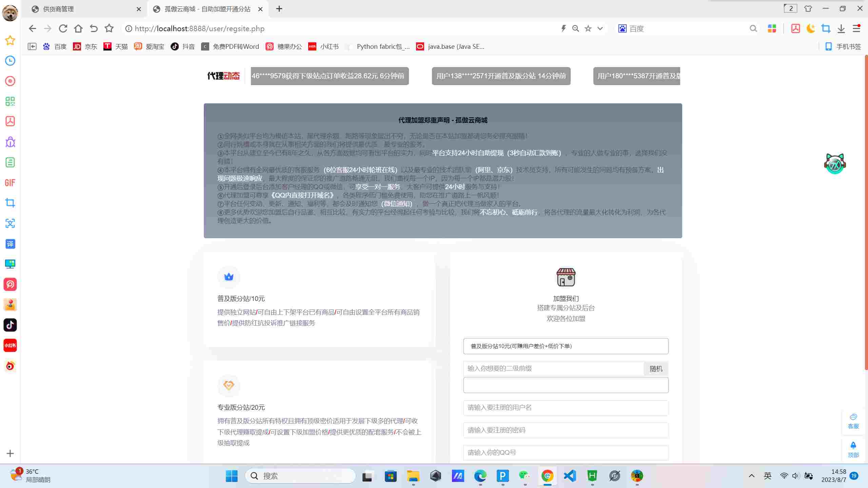Open the downloads icon in the browser toolbar
868x488 pixels.
[841, 28]
